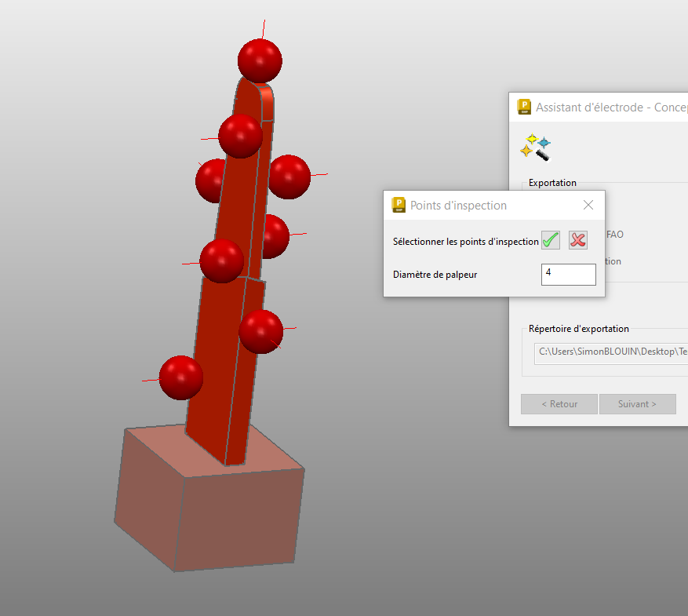The width and height of the screenshot is (688, 616).
Task: Click the Assistant d'électrode title bar app icon
Action: (x=524, y=108)
